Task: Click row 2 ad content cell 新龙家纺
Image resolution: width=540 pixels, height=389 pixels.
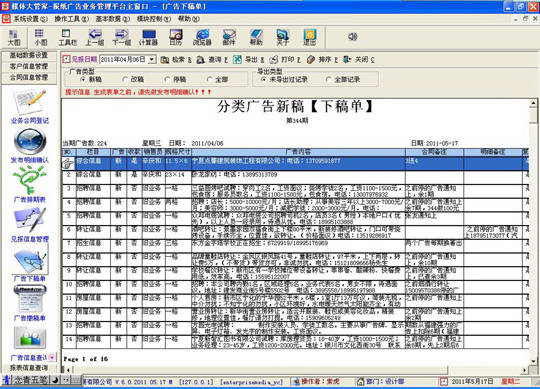Action: point(298,177)
